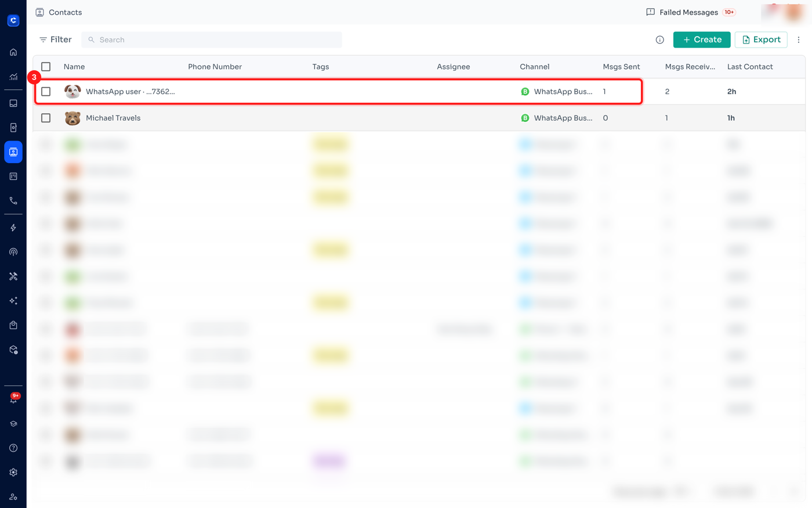Click the Export button
Viewport: 812px width, 508px height.
click(x=761, y=39)
